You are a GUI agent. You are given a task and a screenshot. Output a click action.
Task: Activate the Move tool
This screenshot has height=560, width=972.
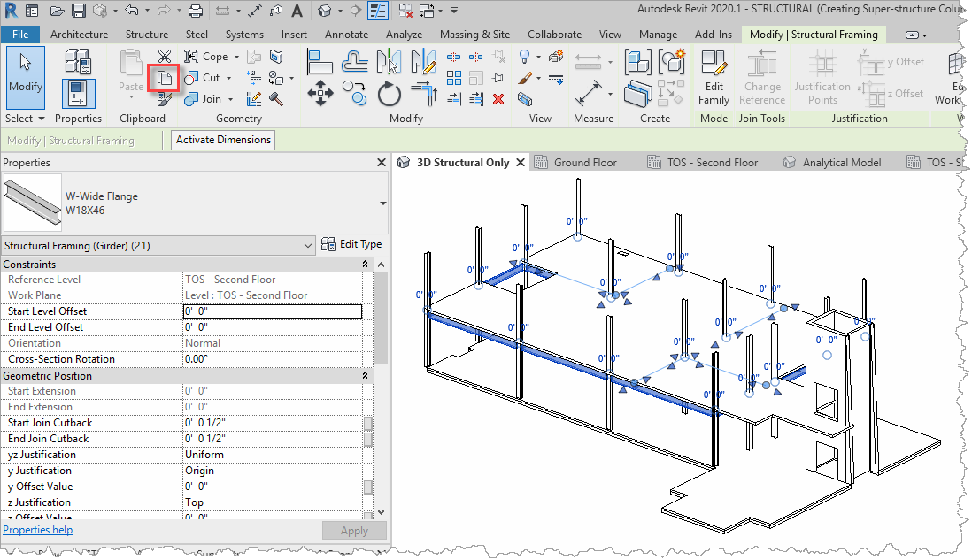(320, 94)
